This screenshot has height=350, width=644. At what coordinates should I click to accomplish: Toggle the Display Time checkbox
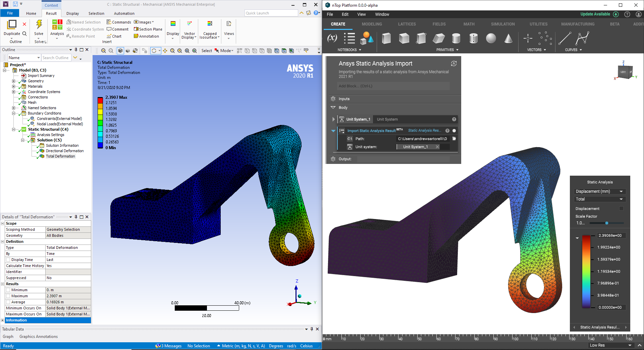(8, 260)
